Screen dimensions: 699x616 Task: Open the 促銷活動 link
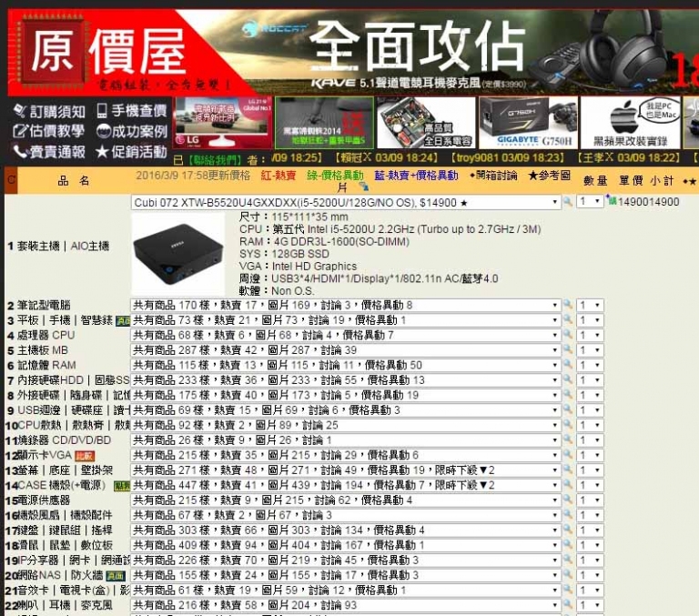click(x=132, y=152)
